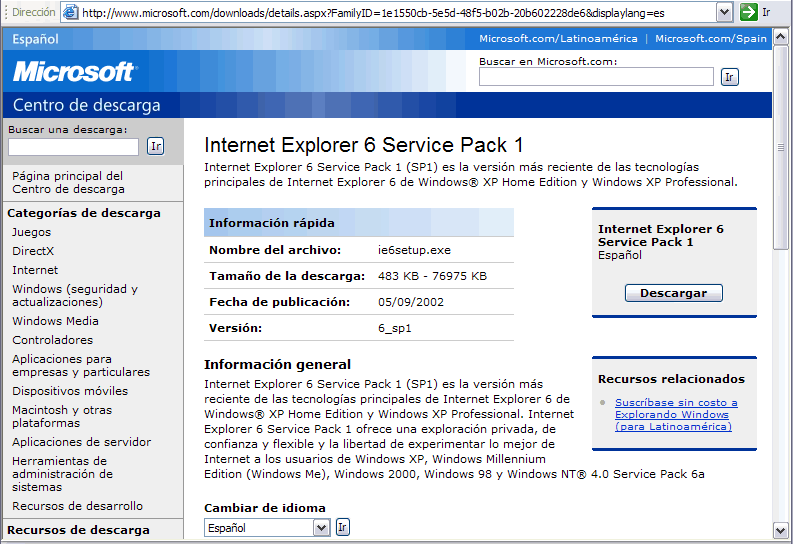
Task: Click the vertical scrollbar thumb
Action: (780, 147)
